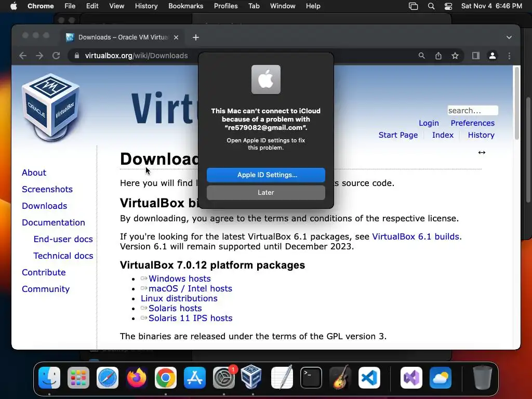The image size is (532, 399).
Task: Open Control Center in menu bar
Action: tap(448, 6)
